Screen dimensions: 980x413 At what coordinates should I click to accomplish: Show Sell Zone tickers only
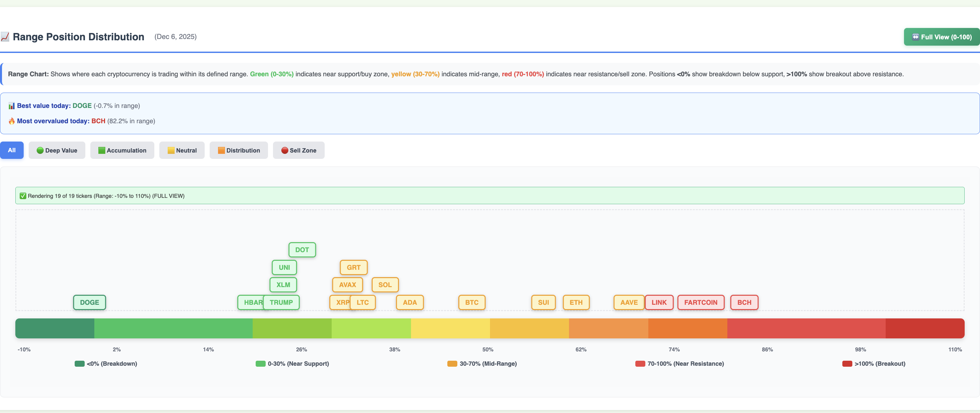pos(298,150)
